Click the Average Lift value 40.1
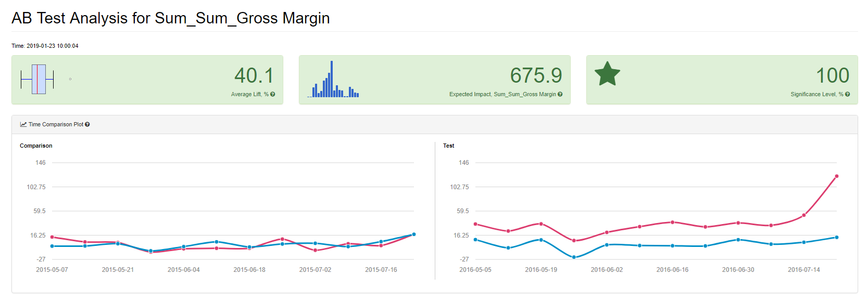868x301 pixels. 254,75
